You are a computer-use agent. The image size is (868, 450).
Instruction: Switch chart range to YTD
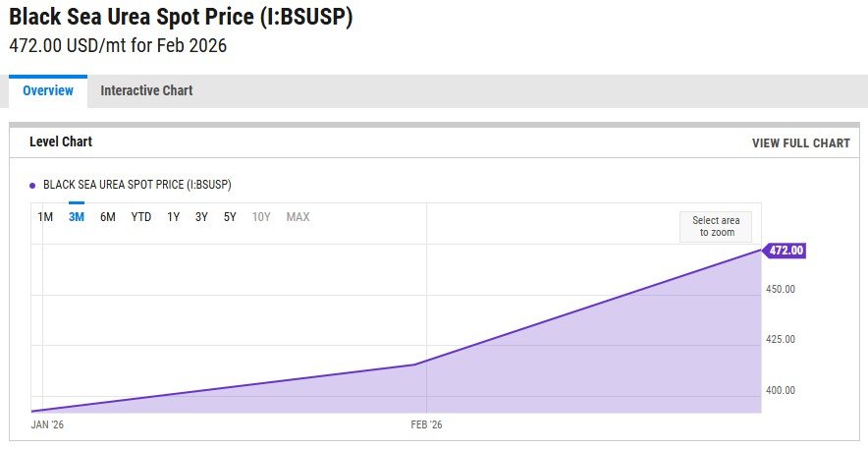[x=141, y=217]
